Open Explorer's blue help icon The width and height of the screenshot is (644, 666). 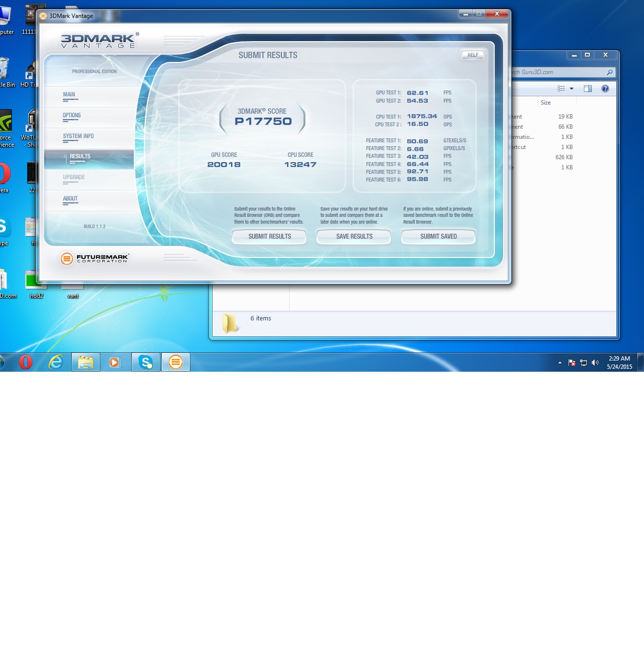coord(605,89)
